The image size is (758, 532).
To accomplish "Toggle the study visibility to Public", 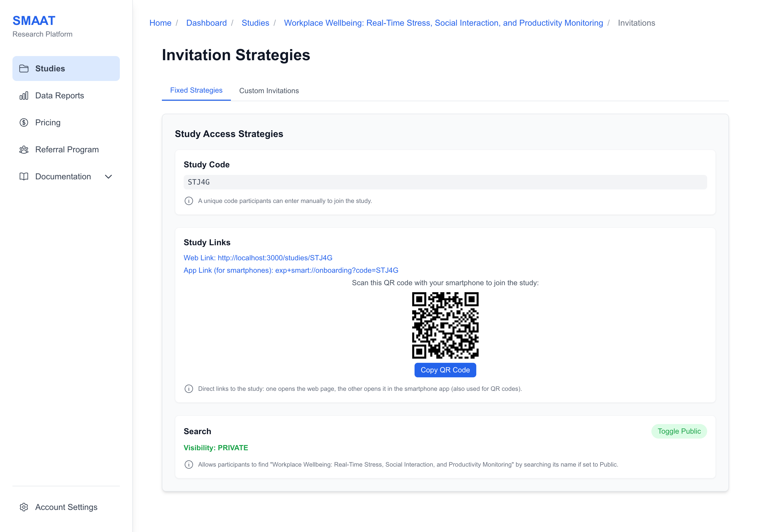I will (679, 431).
